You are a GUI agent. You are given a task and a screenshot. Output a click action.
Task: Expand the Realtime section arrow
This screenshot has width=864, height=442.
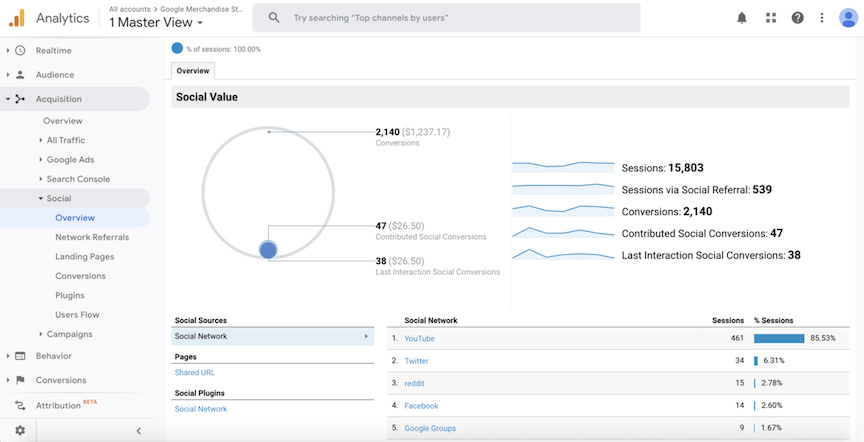click(x=8, y=51)
